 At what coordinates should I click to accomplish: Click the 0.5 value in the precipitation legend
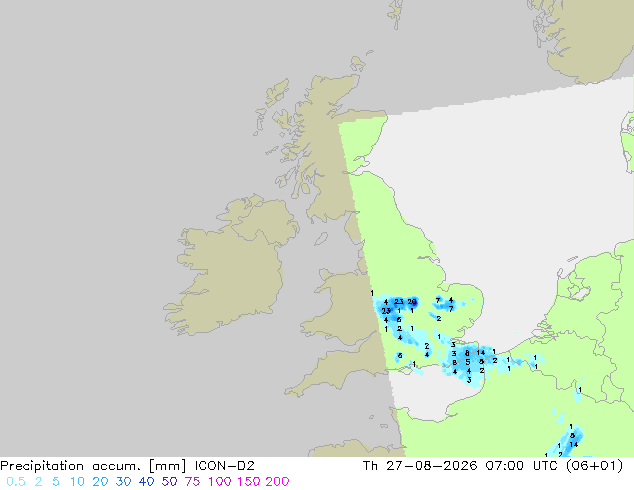coord(16,482)
